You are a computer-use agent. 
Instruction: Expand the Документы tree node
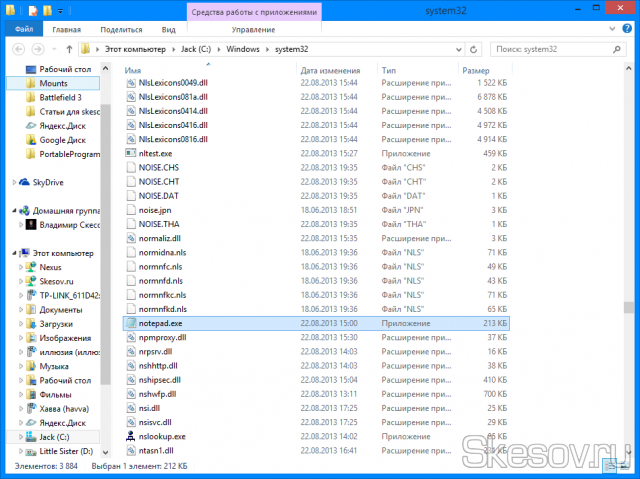19,310
